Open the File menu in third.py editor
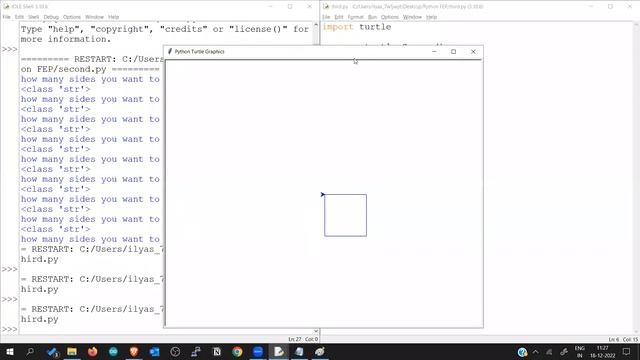 click(326, 17)
